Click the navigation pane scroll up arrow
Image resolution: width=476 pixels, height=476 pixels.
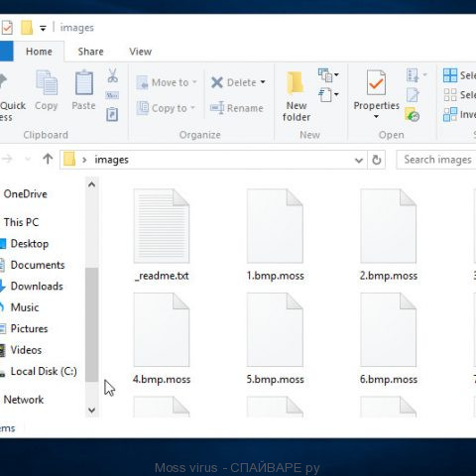92,184
